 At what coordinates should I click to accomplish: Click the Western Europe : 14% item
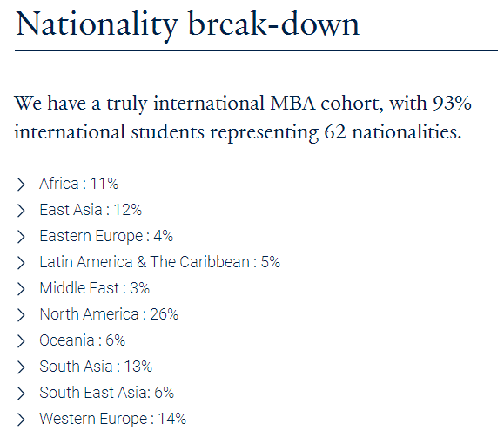click(113, 419)
